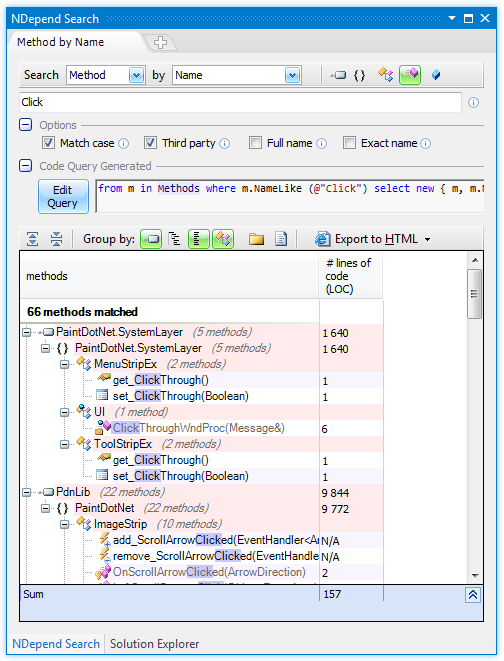This screenshot has height=661, width=504.
Task: Click info icon next to Match case
Action: (123, 143)
